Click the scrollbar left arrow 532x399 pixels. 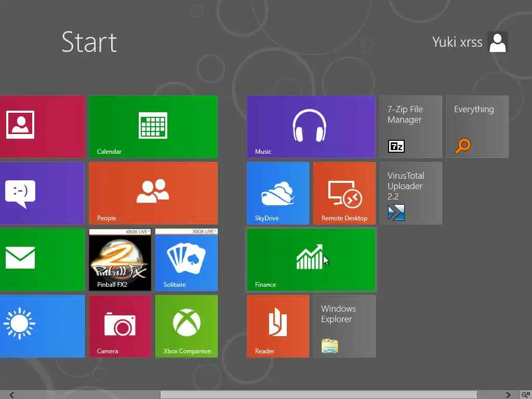point(12,395)
